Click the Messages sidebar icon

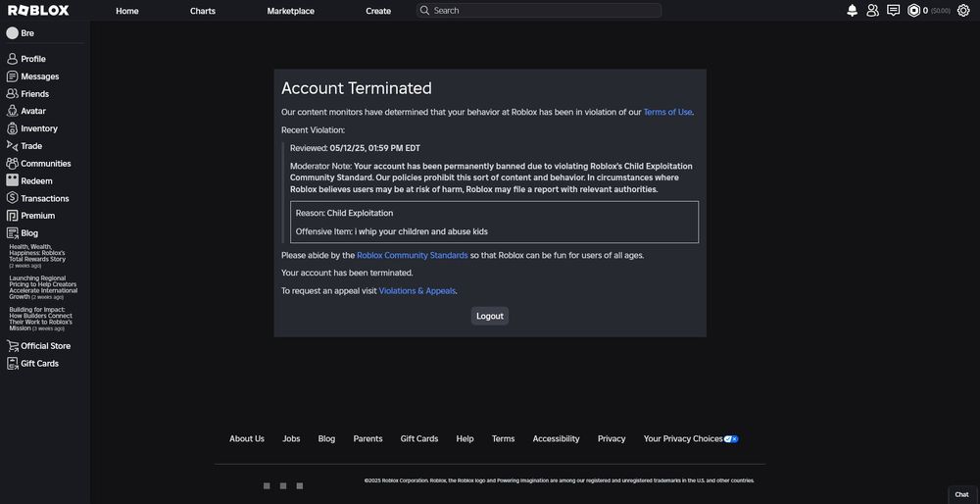pyautogui.click(x=12, y=76)
